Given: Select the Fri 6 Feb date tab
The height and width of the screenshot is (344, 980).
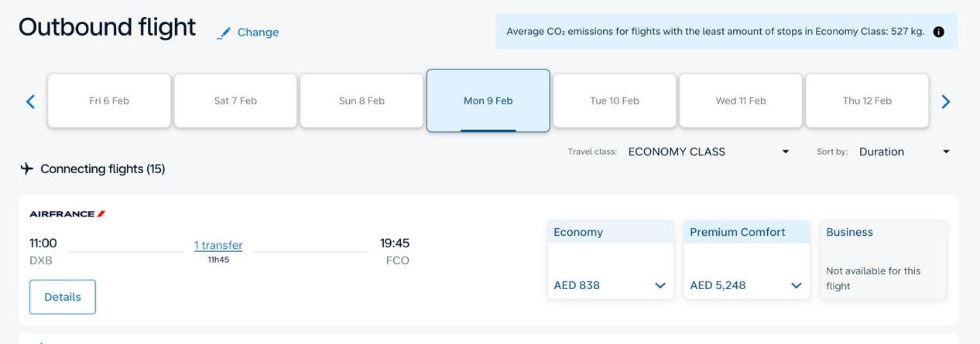Looking at the screenshot, I should coord(109,100).
